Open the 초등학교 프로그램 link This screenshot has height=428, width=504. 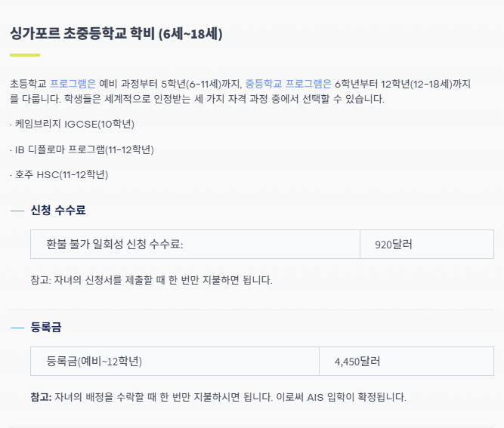pos(73,84)
